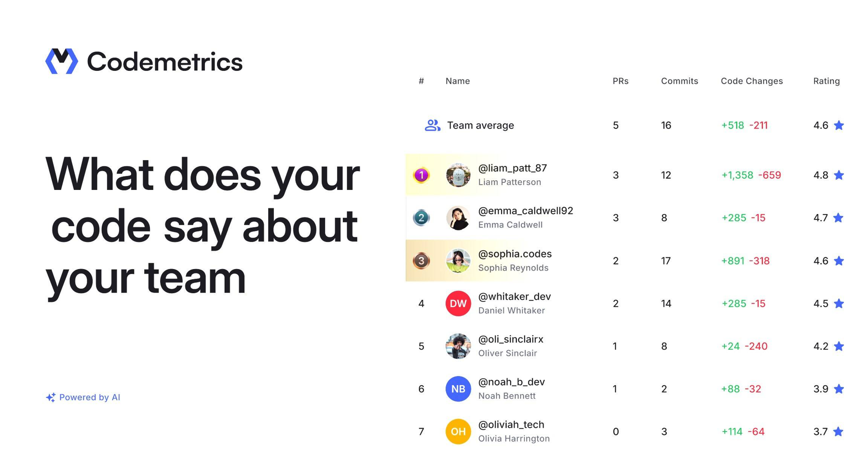Click the Team average people icon
The width and height of the screenshot is (868, 459).
[x=432, y=125]
